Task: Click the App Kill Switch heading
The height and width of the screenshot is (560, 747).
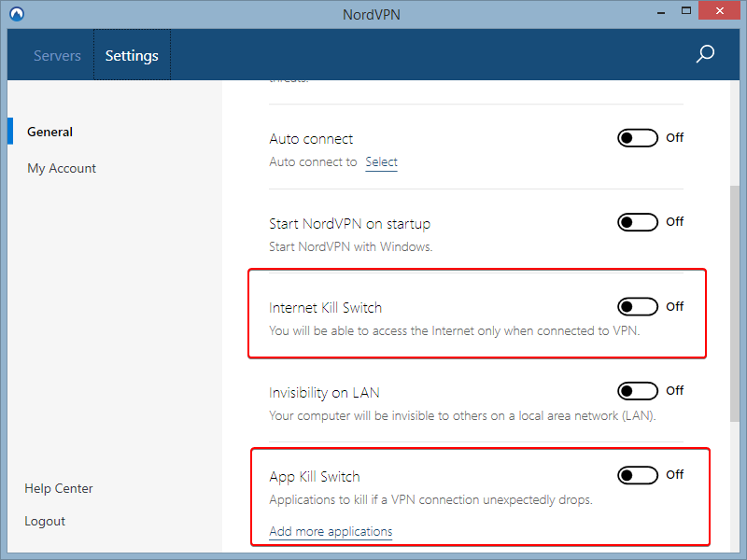Action: coord(315,477)
